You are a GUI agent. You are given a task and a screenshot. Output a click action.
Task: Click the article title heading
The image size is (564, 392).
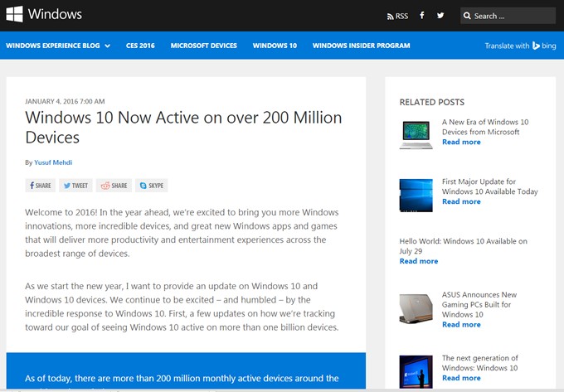[183, 127]
